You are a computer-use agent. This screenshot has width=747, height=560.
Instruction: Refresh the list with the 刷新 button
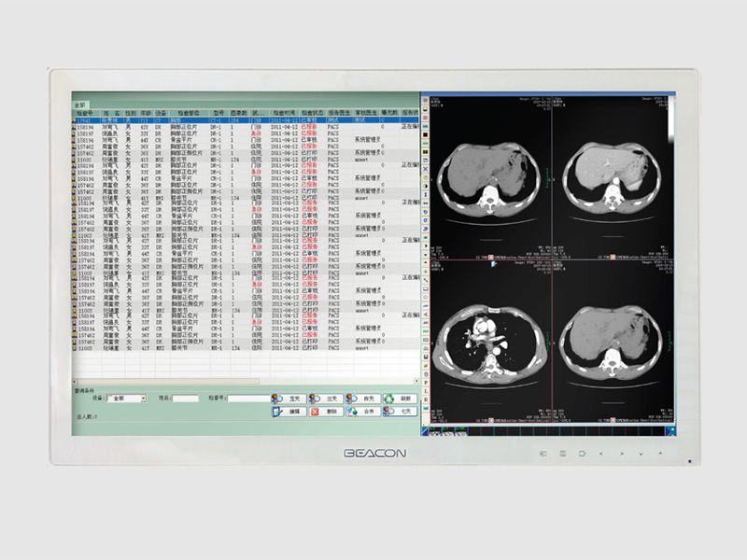coord(401,399)
